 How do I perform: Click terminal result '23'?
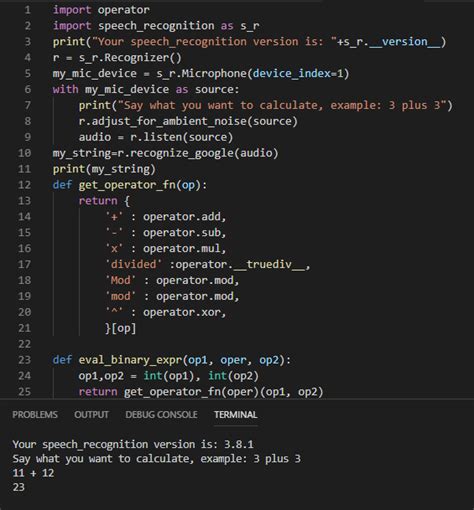click(19, 487)
